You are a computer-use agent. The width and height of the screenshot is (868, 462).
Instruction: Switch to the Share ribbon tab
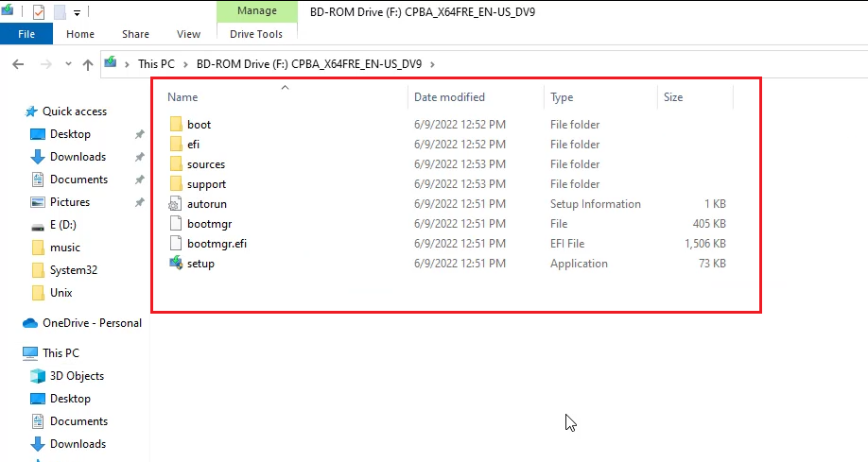(135, 34)
